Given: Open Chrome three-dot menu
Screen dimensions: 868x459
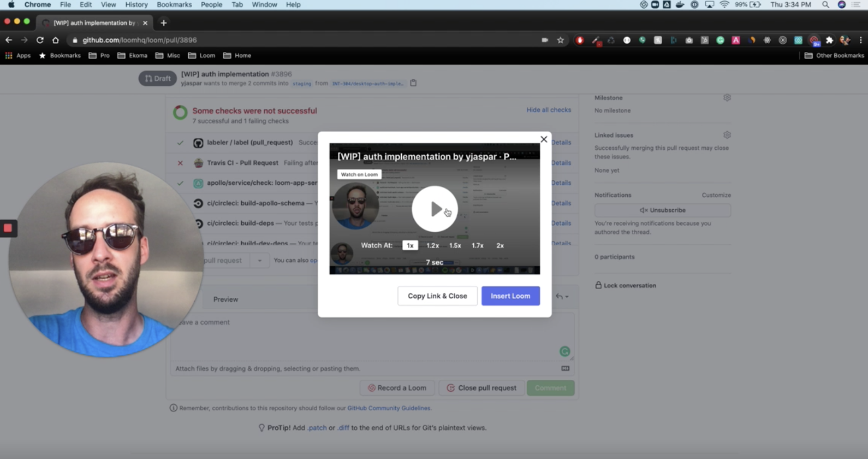Looking at the screenshot, I should pos(860,40).
